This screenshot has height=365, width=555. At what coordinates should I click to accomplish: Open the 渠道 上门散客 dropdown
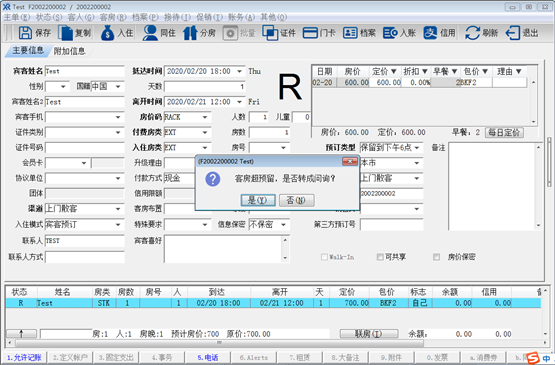click(118, 209)
